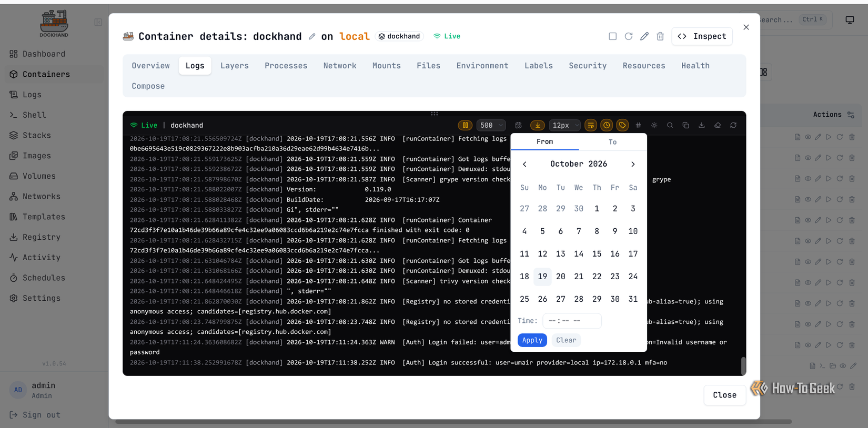Restart the dockhand container
Viewport: 868px width, 428px height.
tap(628, 36)
